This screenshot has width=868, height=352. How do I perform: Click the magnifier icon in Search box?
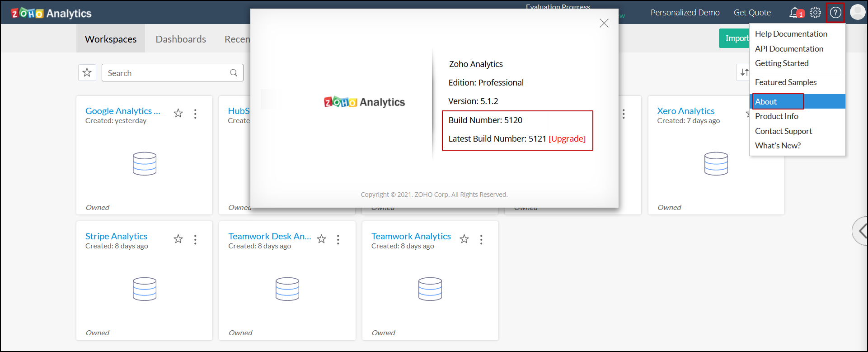(x=234, y=73)
